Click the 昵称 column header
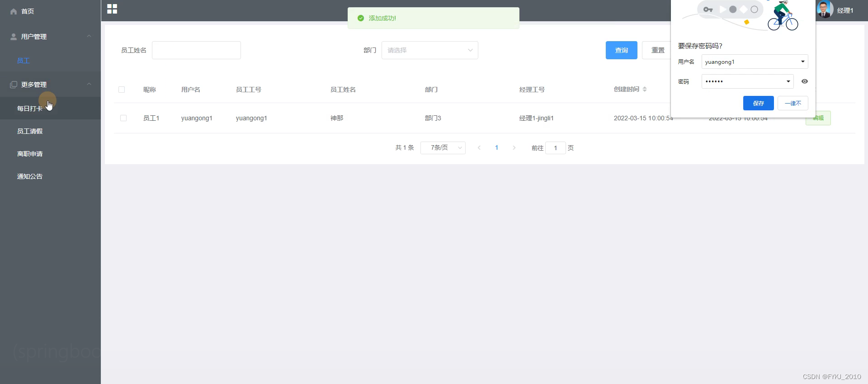The width and height of the screenshot is (868, 384). (150, 90)
